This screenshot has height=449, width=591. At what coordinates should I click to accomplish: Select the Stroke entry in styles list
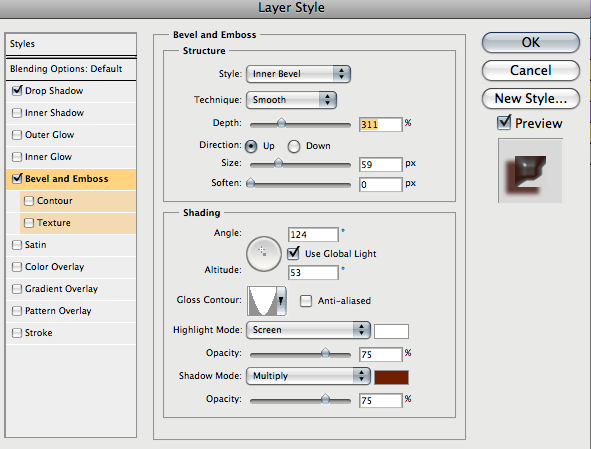71,333
